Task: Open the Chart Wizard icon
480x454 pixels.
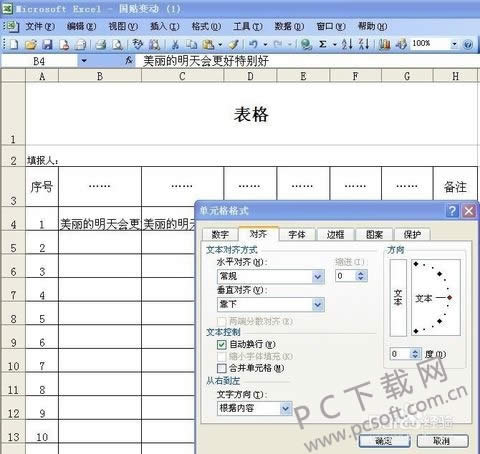Action: 384,44
